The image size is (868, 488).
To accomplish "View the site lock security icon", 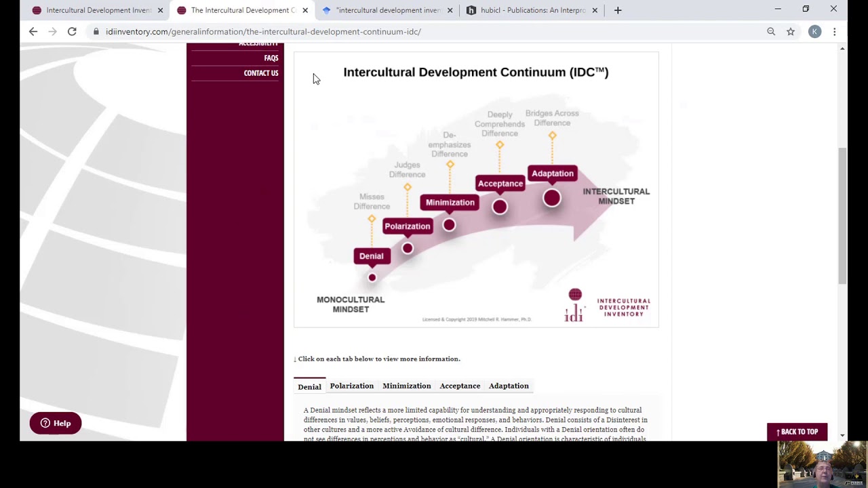I will pyautogui.click(x=96, y=31).
